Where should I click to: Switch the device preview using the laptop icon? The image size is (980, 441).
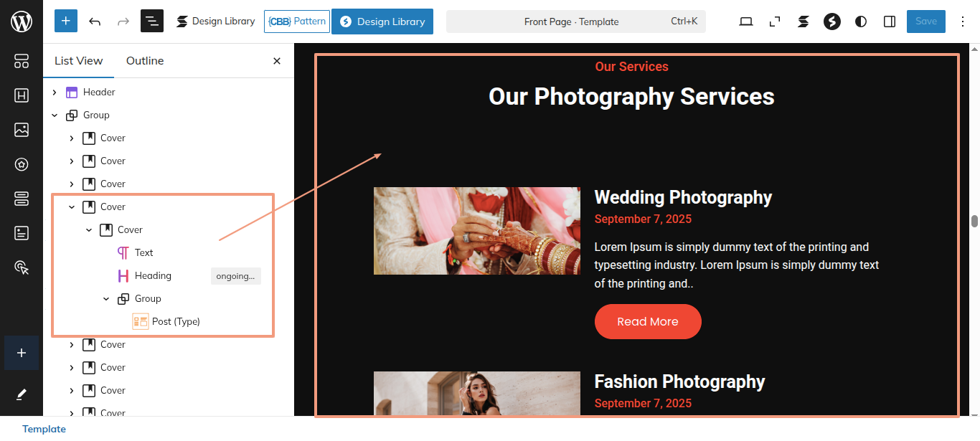coord(746,22)
